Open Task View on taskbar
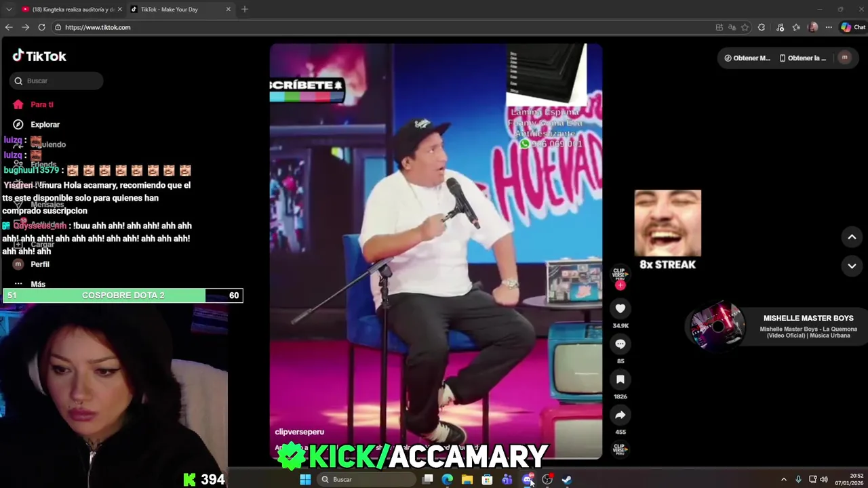 coord(428,480)
